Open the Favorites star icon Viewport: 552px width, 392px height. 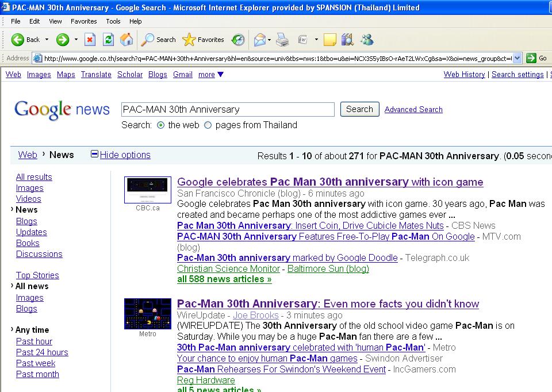(190, 40)
